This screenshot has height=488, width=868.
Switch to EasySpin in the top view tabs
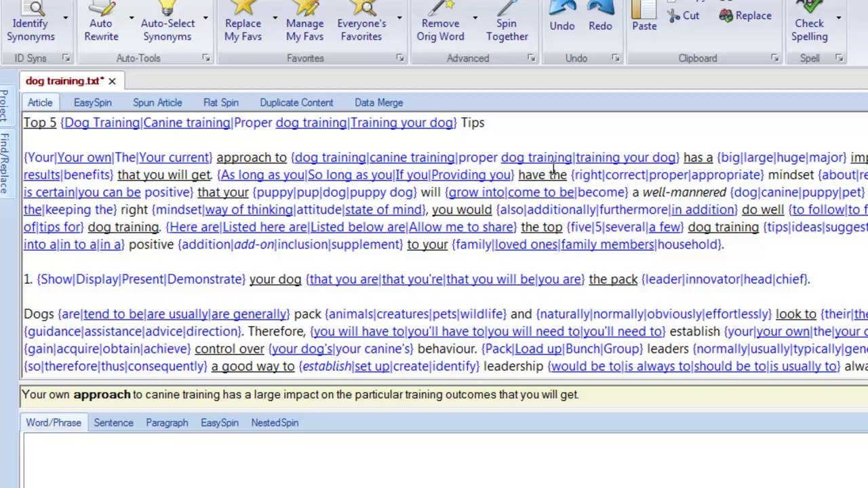[x=93, y=102]
